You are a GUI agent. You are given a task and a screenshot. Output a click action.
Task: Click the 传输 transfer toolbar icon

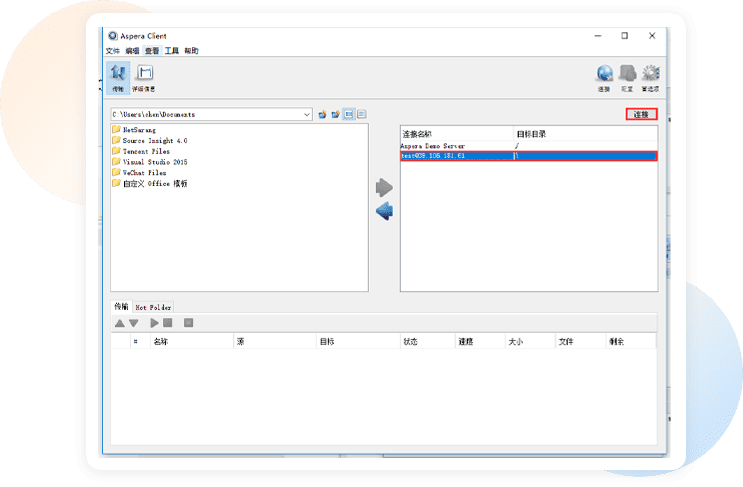pyautogui.click(x=118, y=75)
